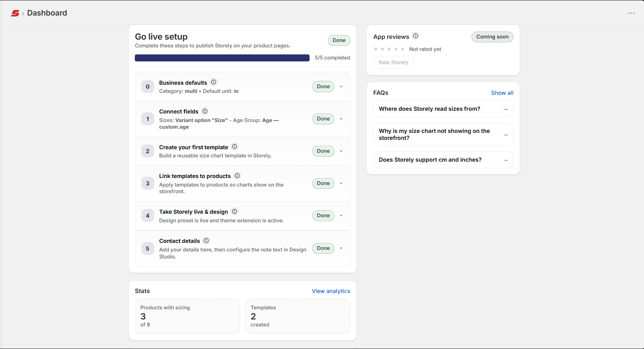Click step number 5 badge
The width and height of the screenshot is (644, 349).
point(148,249)
